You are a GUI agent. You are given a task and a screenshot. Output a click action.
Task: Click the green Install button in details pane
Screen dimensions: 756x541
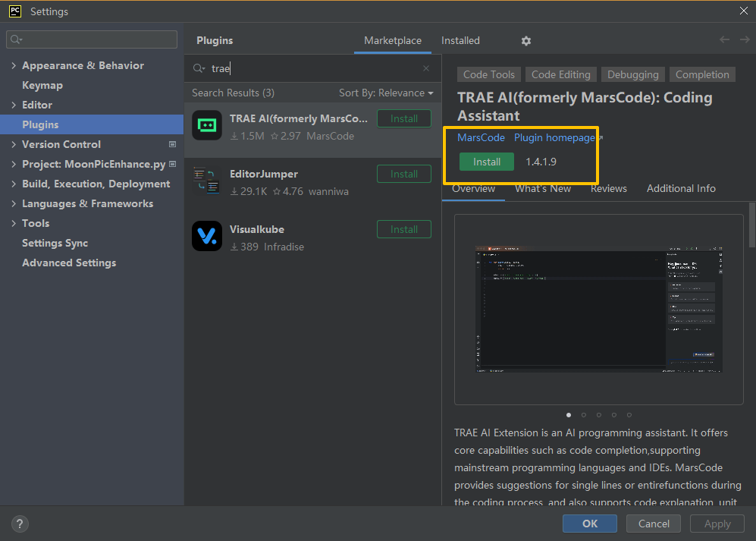pos(487,162)
